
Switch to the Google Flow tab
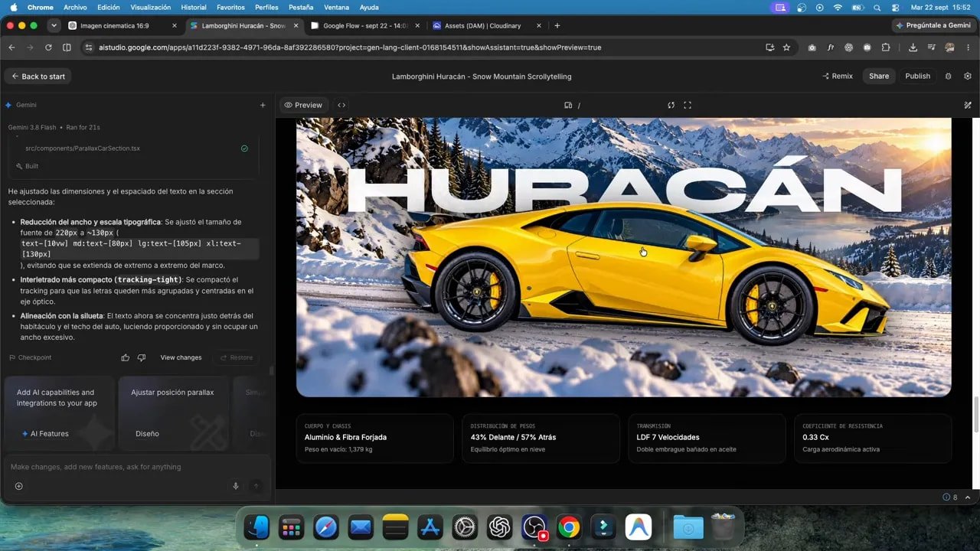[x=365, y=25]
